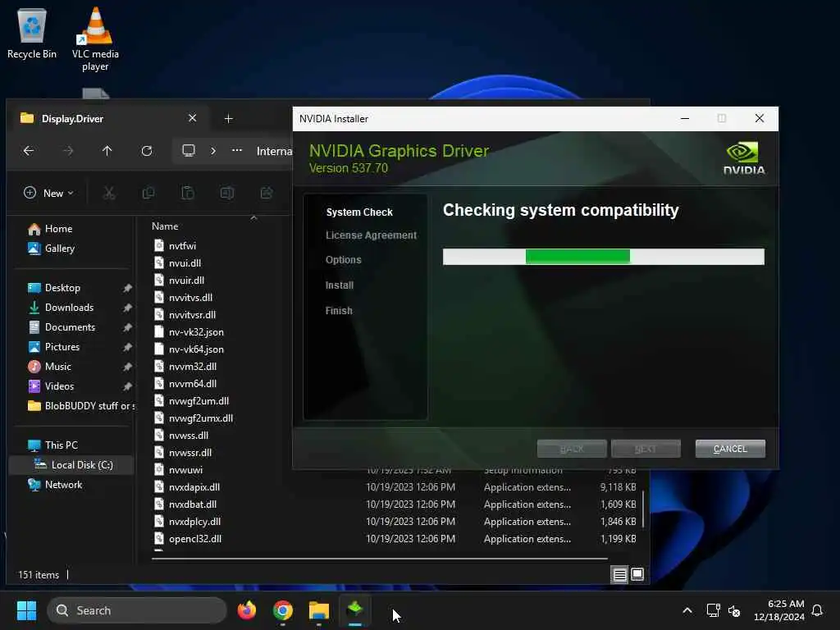Select the opencl32.dll file
The height and width of the screenshot is (630, 840).
click(x=195, y=539)
